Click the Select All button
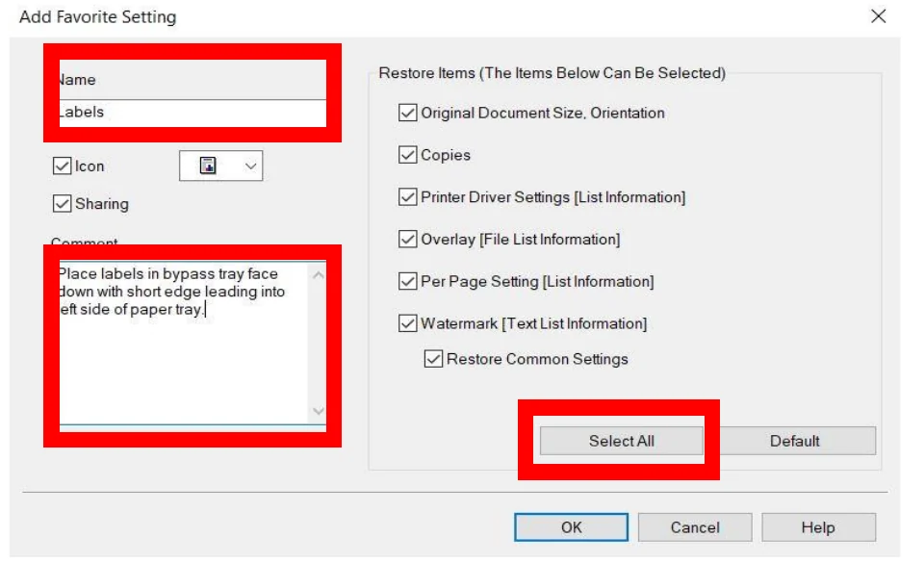924x563 pixels. 621,441
